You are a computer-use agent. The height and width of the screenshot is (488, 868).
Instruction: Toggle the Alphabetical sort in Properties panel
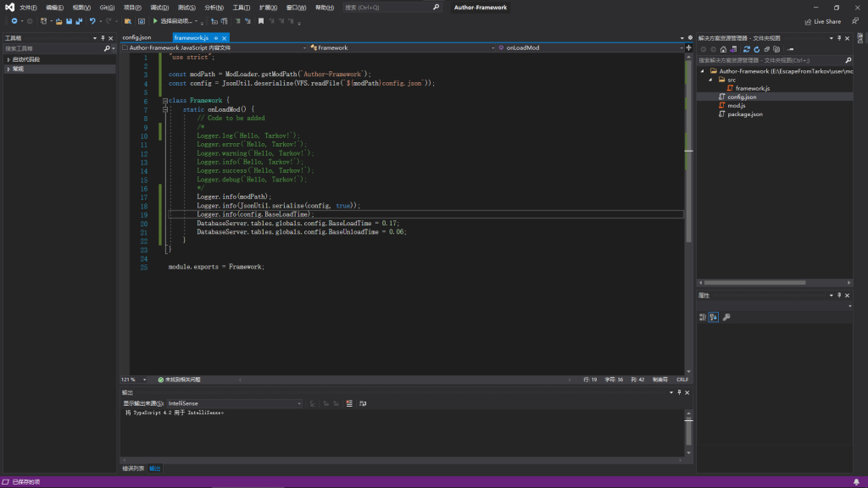pos(714,317)
